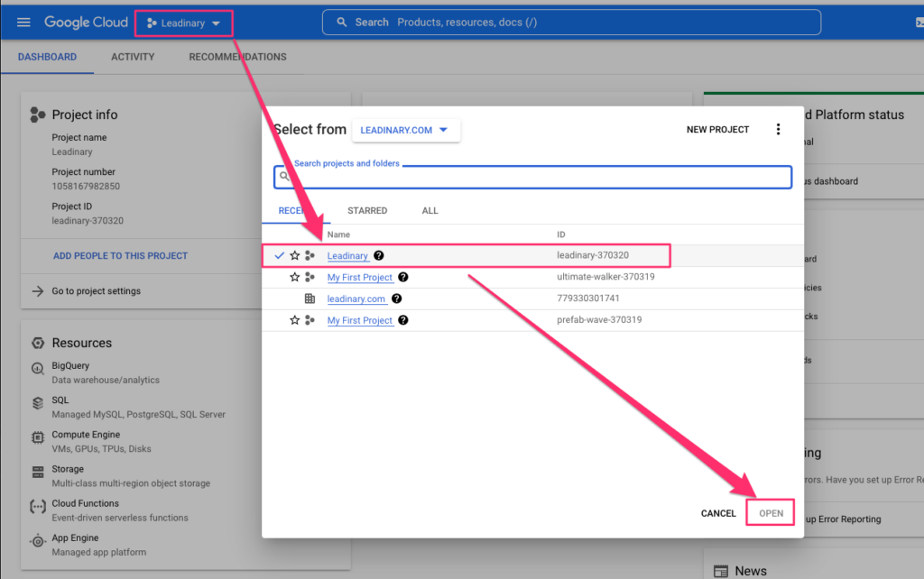Select the All tab in dialog

coord(430,211)
